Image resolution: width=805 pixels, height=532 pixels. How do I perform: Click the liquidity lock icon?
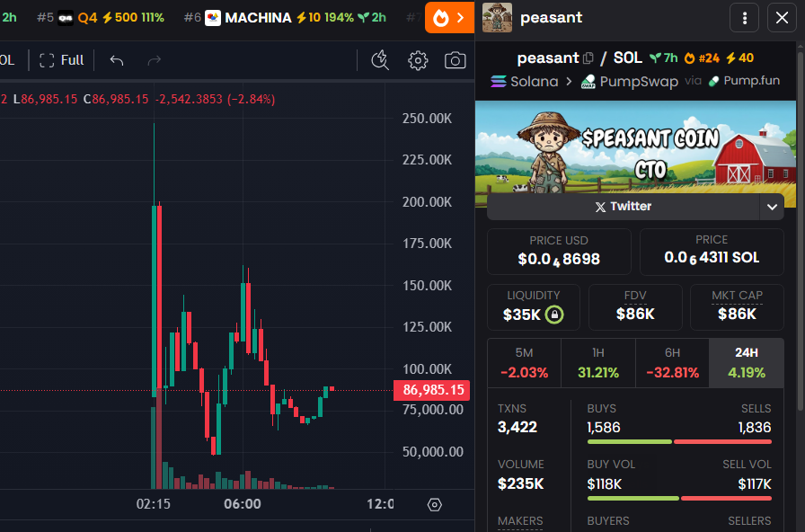[554, 314]
